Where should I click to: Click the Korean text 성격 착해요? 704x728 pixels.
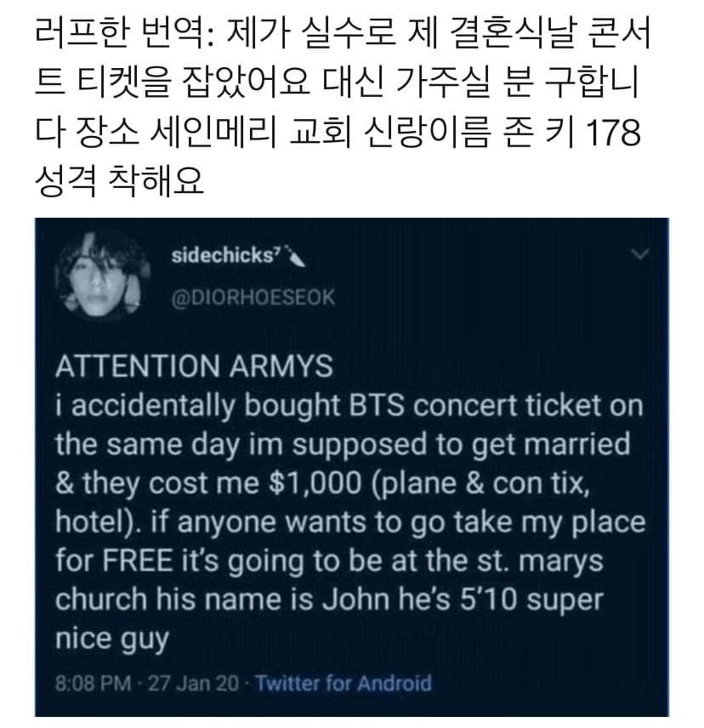click(x=119, y=179)
